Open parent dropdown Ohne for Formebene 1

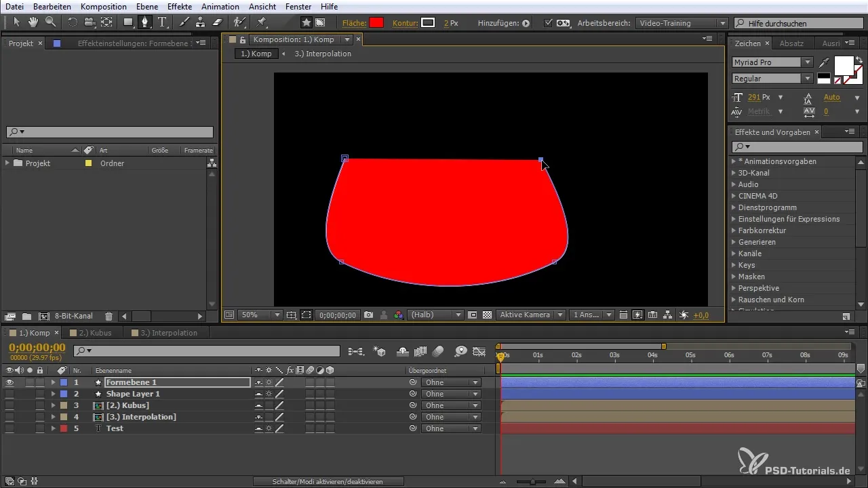[451, 382]
